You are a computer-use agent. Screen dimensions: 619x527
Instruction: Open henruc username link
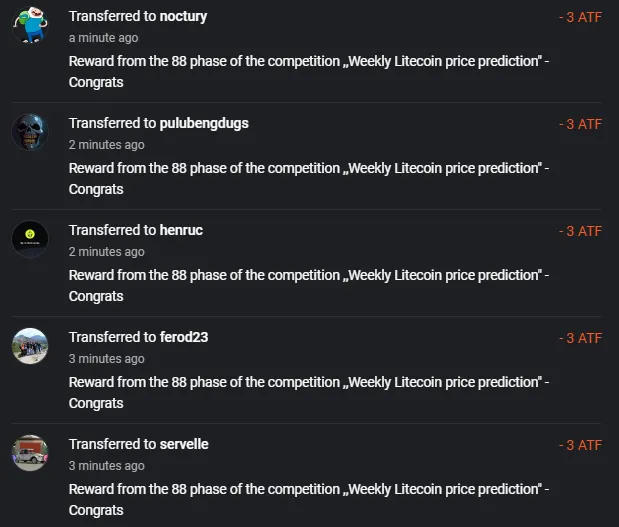pos(181,230)
